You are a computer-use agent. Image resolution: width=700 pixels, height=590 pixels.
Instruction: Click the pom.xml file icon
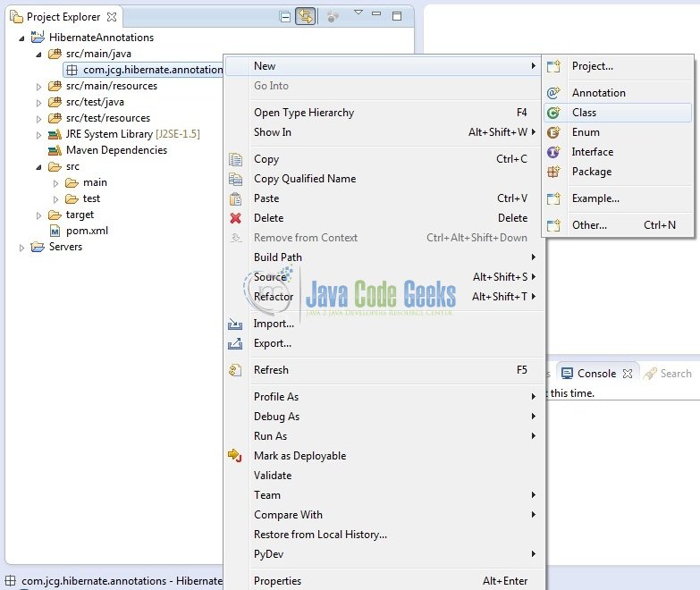click(55, 232)
